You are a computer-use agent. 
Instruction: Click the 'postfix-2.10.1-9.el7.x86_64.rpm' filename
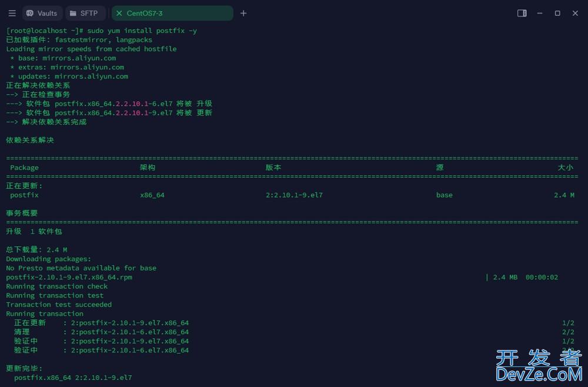click(69, 277)
